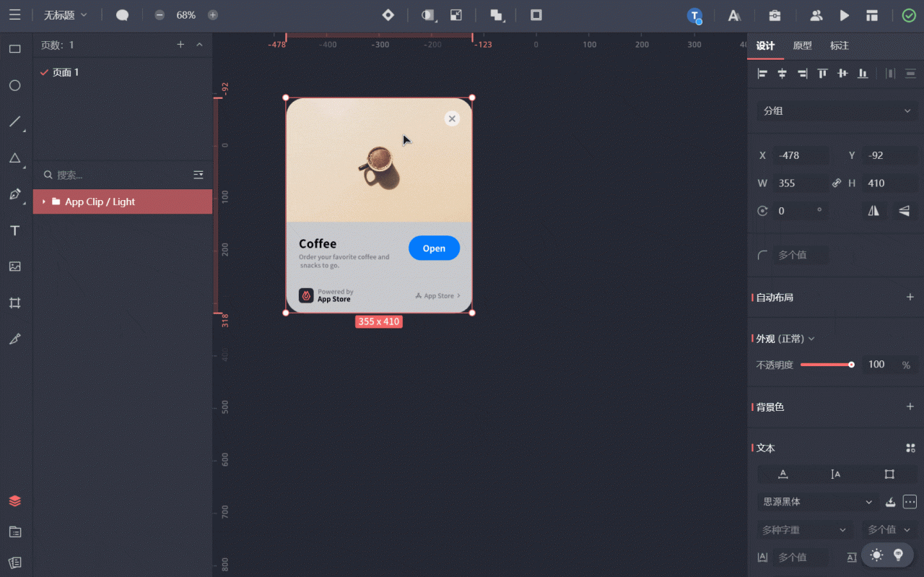Click the zoom in plus button
924x577 pixels.
click(213, 15)
